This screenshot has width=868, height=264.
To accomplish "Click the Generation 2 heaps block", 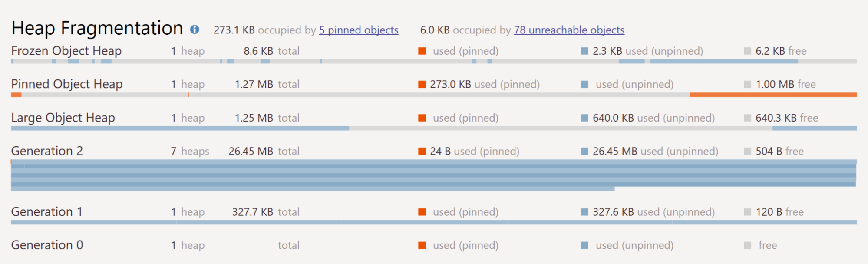I will [x=434, y=175].
